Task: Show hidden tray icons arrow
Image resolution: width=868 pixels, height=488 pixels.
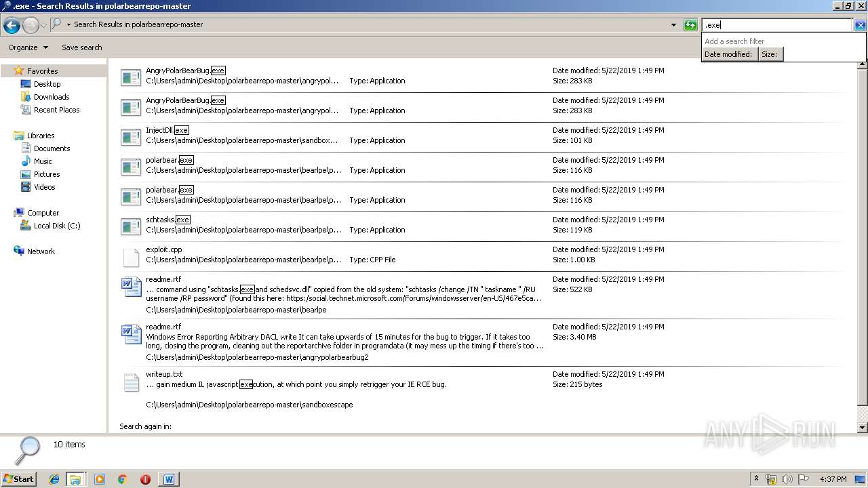Action: (757, 479)
